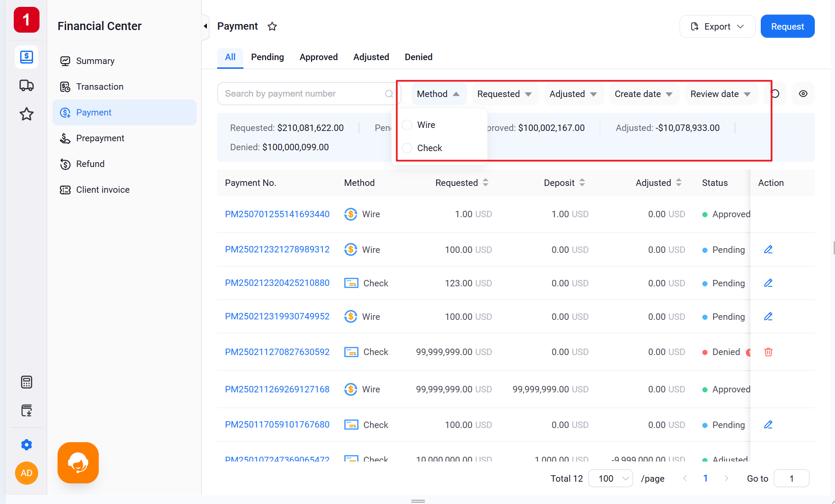Open the Adjusted filter dropdown
Viewport: 835px width, 504px height.
click(574, 94)
